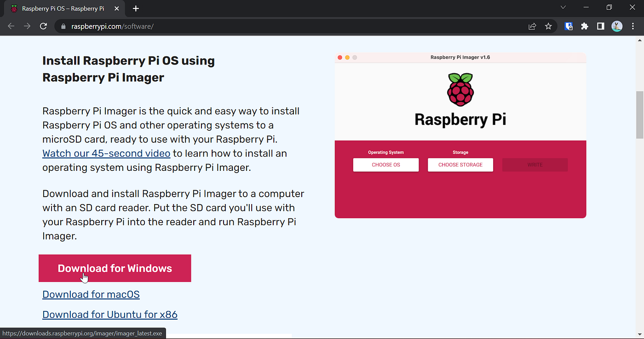Click the page vertical scrollbar thumb

[640, 114]
